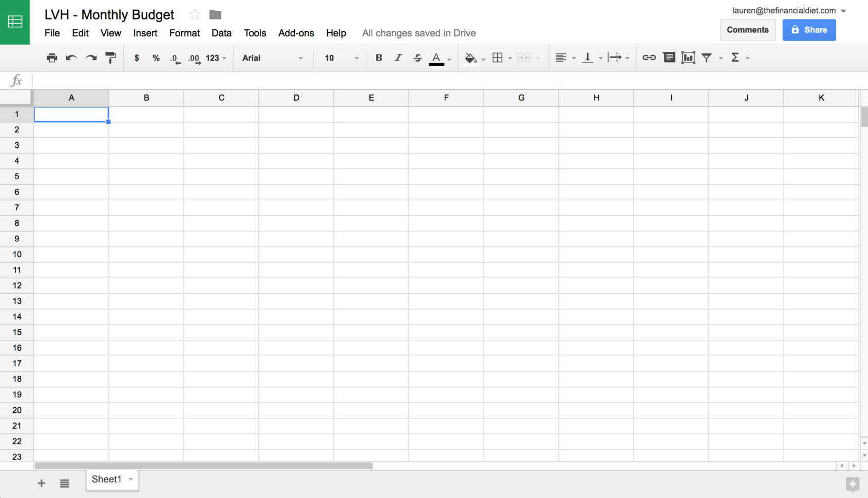The width and height of the screenshot is (868, 498).
Task: Toggle strikethrough formatting
Action: 417,58
